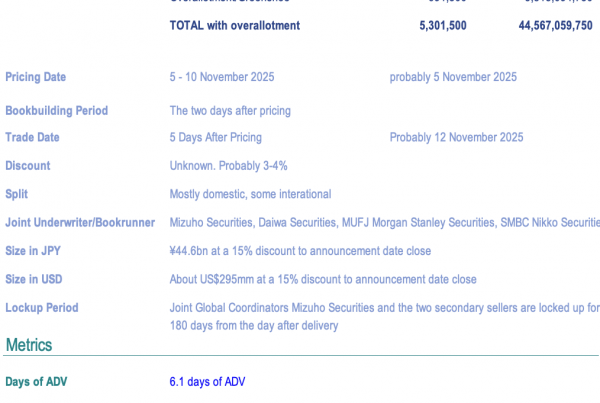Click Mostly domestic, some interational text
Viewport: 600px width, 403px height.
pyautogui.click(x=250, y=194)
